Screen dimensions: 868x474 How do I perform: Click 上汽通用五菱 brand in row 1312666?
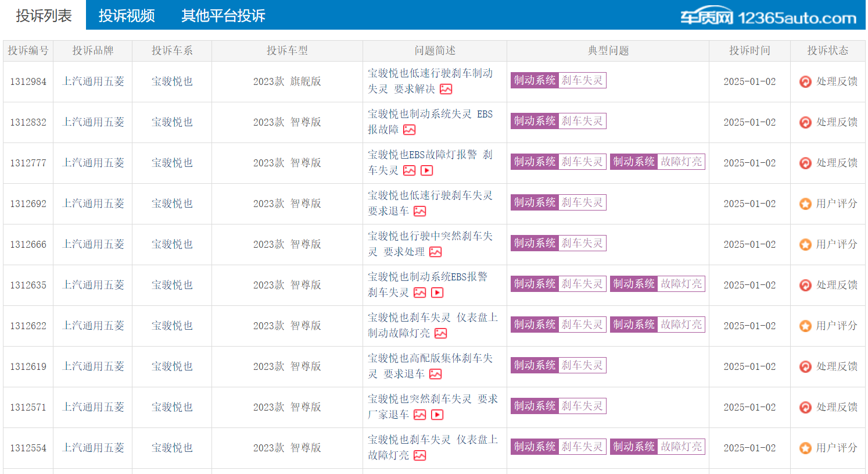tap(93, 244)
